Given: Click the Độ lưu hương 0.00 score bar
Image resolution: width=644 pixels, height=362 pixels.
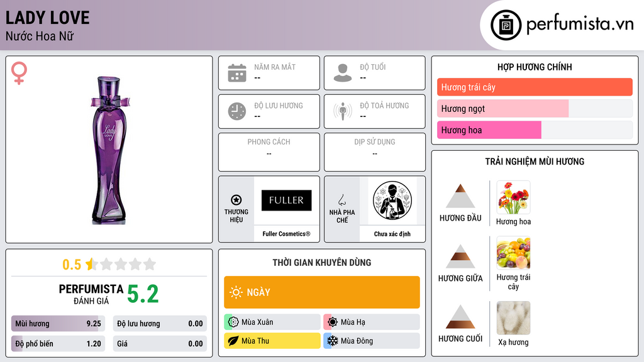Looking at the screenshot, I should coord(160,324).
